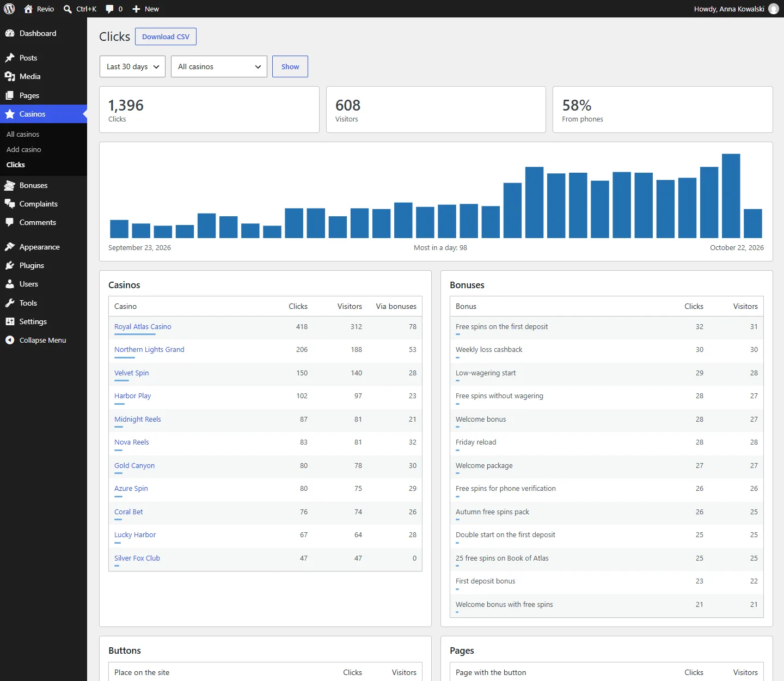784x681 pixels.
Task: Open the All casinos submenu item
Action: (23, 134)
